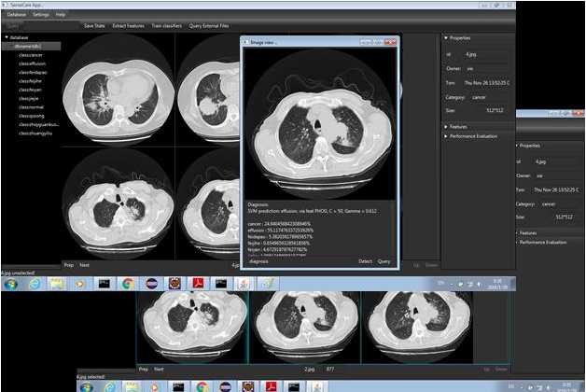
Task: Open the File Explorer taskbar icon
Action: 58,284
